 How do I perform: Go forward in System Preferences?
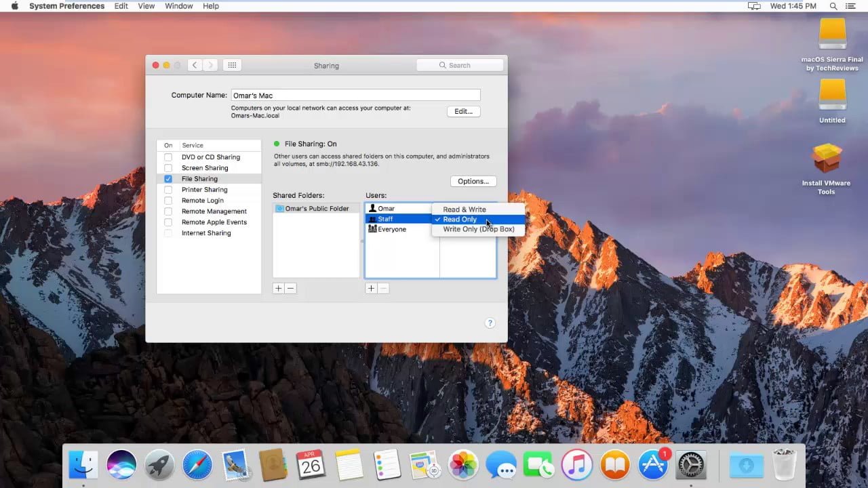(x=210, y=65)
